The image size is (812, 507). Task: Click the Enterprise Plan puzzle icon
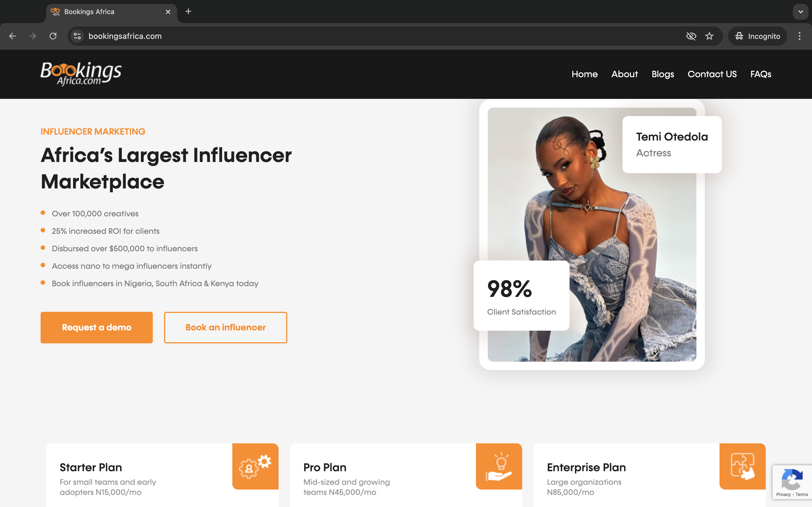pyautogui.click(x=743, y=466)
